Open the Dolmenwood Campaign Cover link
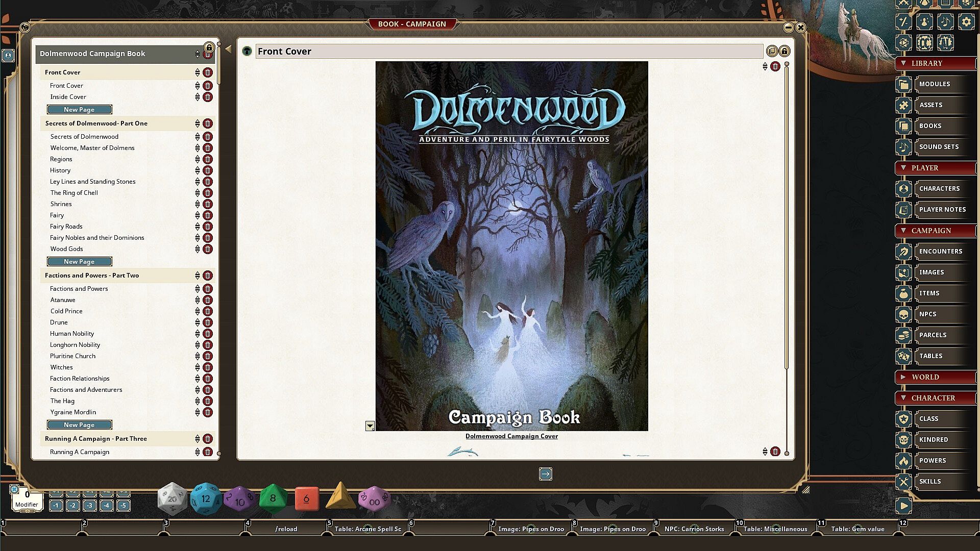Viewport: 980px width, 551px height. (511, 436)
